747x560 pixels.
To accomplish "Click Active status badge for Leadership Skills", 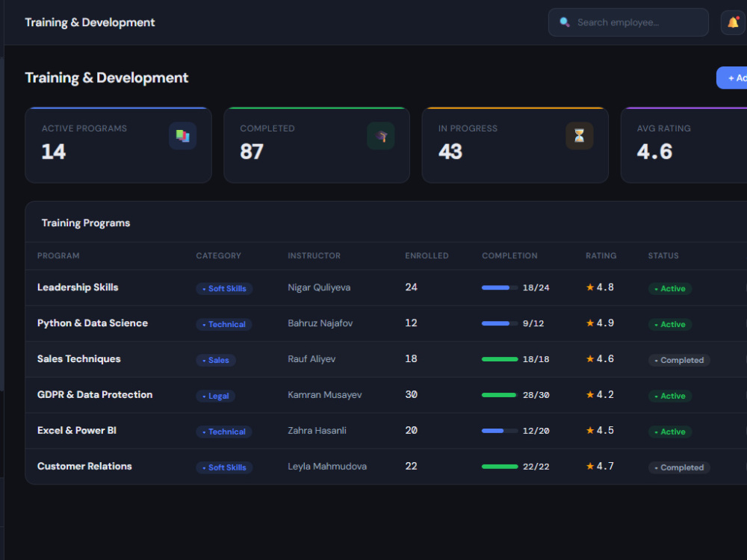I will click(670, 288).
